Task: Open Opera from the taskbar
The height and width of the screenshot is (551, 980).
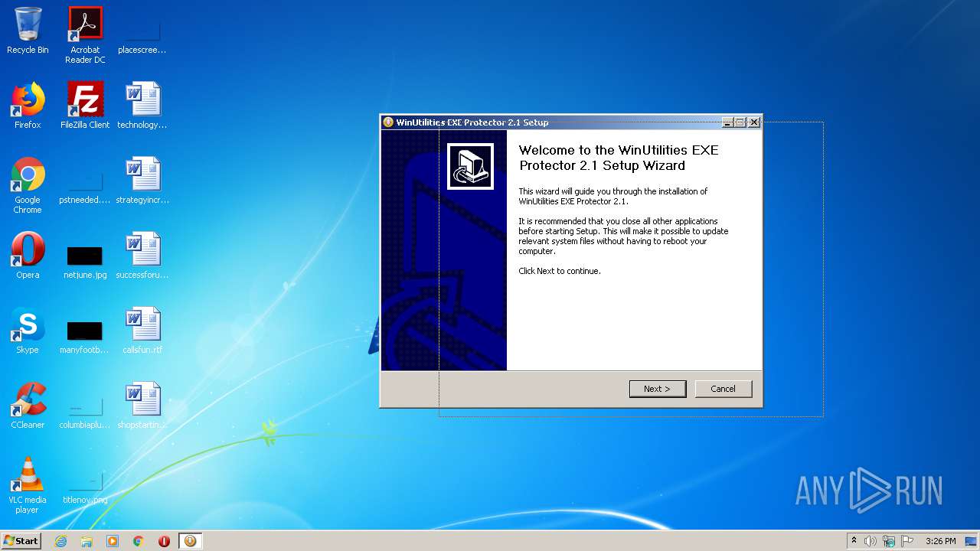Action: (164, 541)
